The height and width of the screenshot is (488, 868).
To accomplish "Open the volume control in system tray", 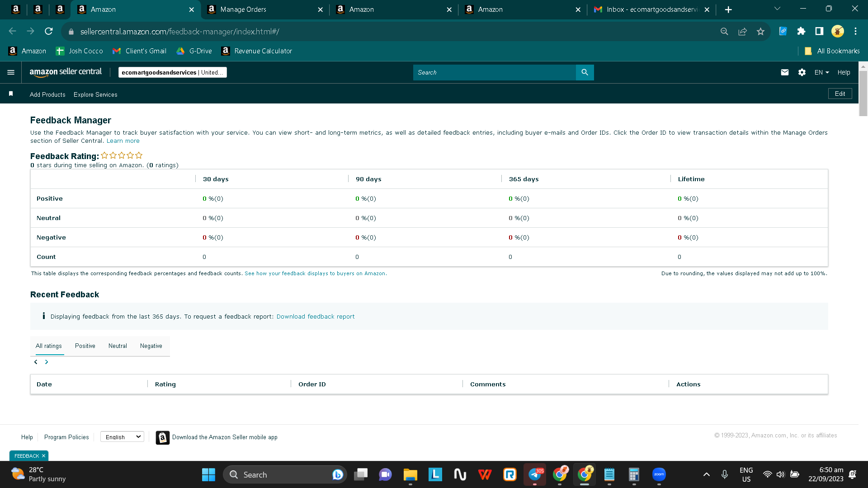I will tap(781, 474).
